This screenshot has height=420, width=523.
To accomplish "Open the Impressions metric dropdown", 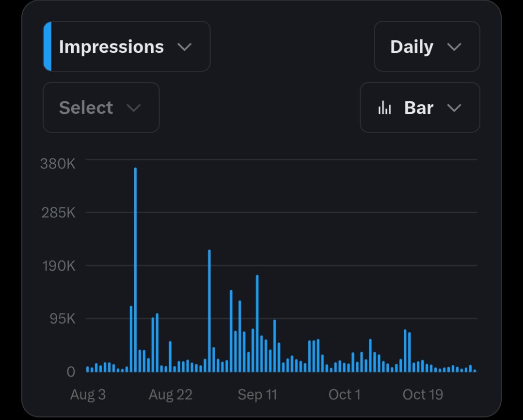I will point(127,47).
